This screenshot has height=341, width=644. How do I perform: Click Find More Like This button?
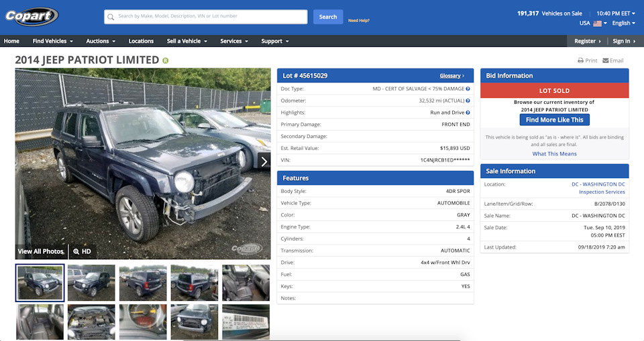[555, 120]
